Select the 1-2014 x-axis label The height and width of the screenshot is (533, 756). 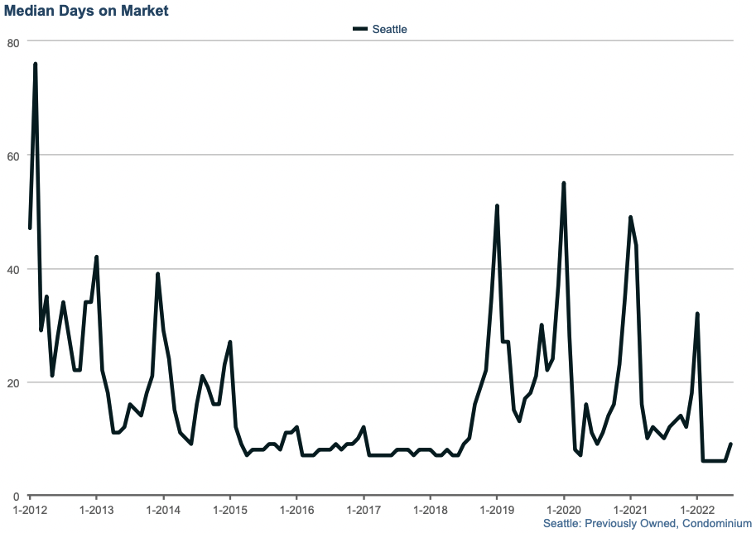click(163, 510)
